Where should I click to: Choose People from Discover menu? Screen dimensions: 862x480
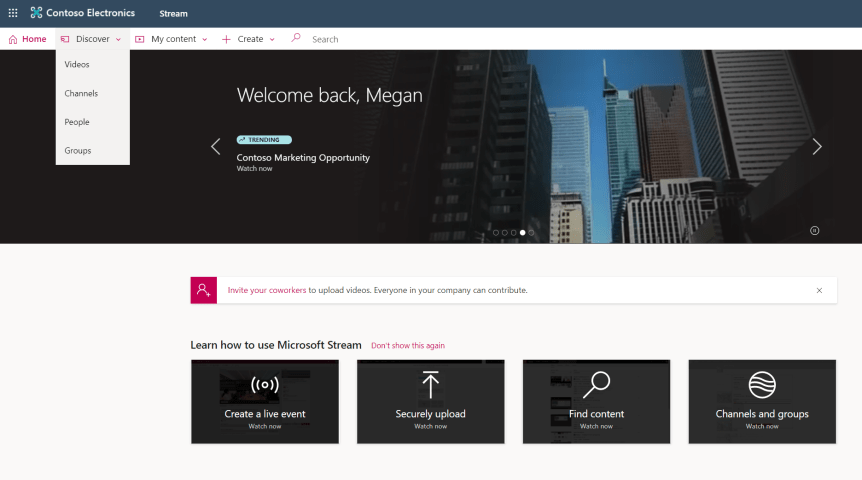[77, 122]
